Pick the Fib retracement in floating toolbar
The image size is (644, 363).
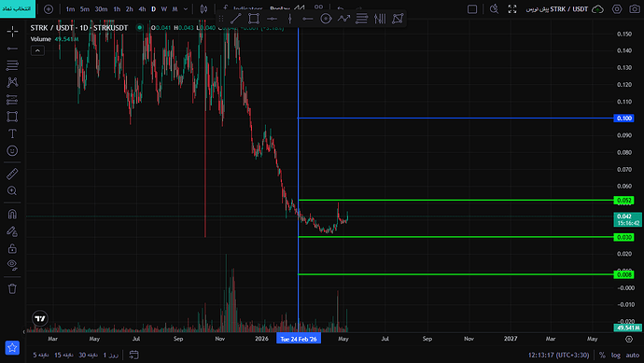click(362, 19)
